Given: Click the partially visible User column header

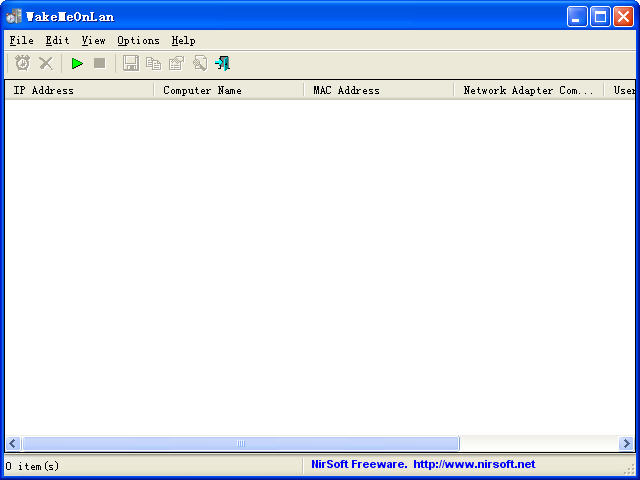Looking at the screenshot, I should (x=620, y=90).
